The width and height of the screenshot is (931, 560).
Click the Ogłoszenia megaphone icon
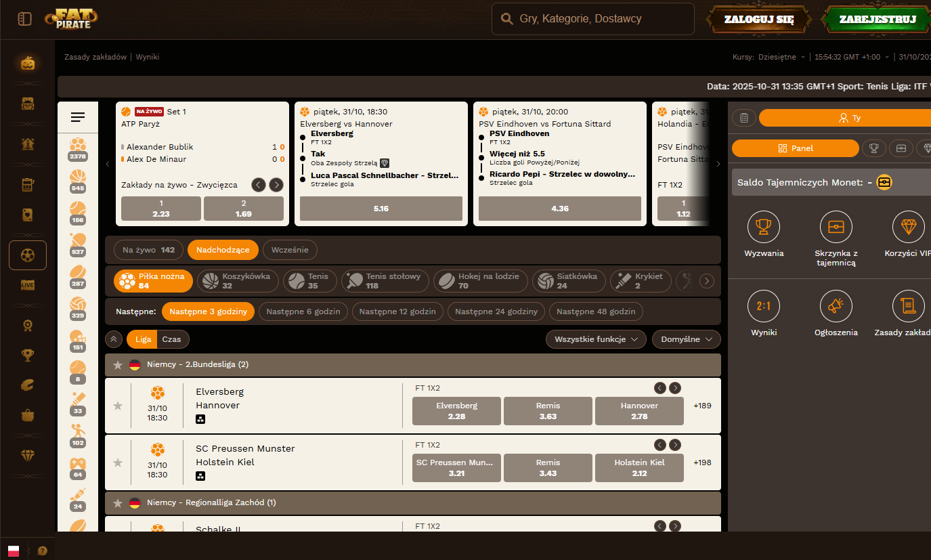(x=836, y=306)
